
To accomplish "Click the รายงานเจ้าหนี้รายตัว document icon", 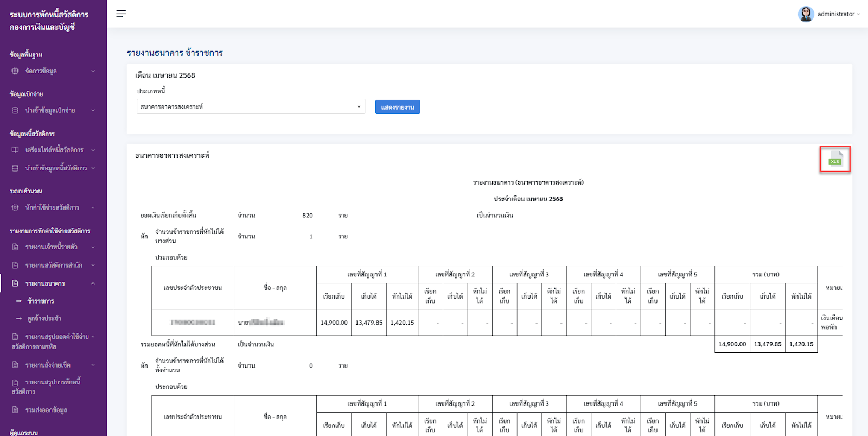I will pos(15,247).
